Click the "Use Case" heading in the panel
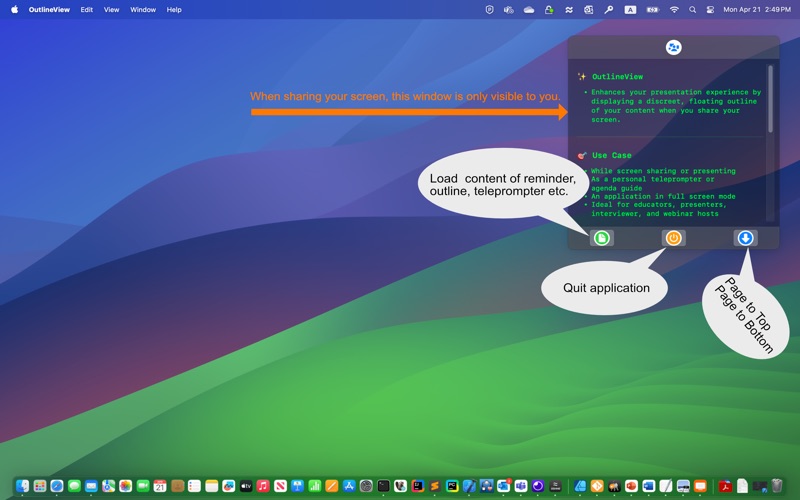 pos(612,155)
